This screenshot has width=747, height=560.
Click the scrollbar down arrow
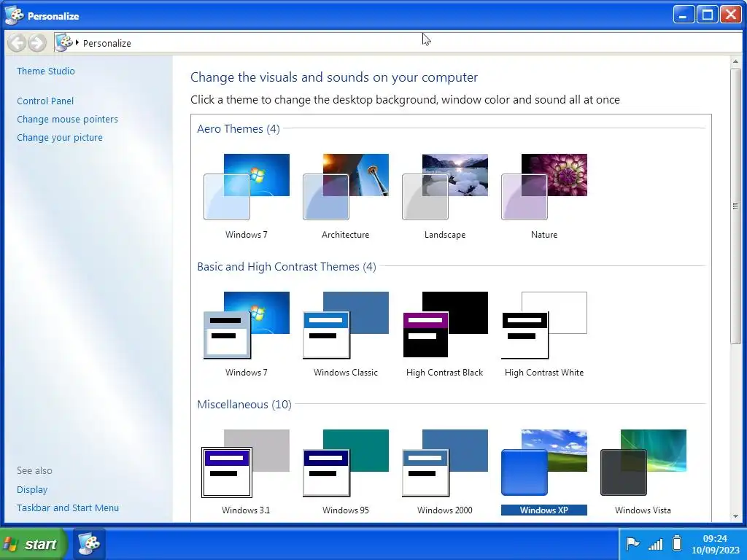735,516
